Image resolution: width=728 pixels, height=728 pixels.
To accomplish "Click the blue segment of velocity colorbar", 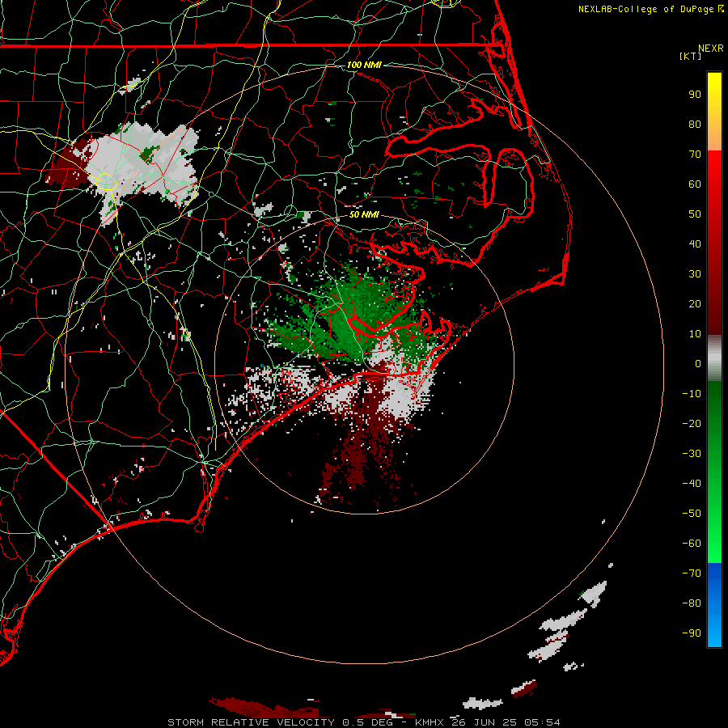I will tap(714, 604).
